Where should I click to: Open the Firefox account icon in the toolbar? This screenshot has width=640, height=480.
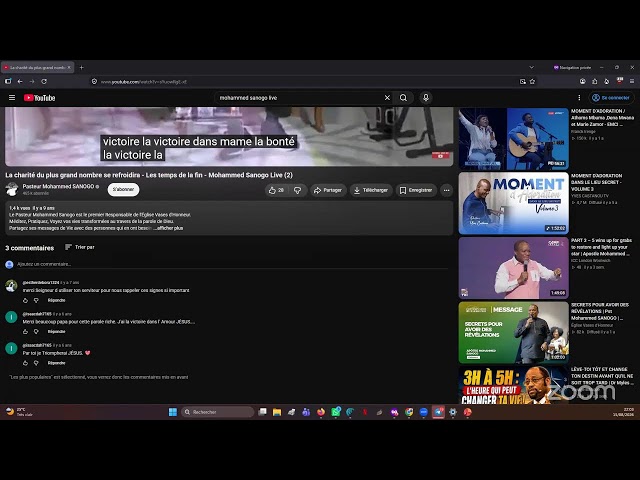click(582, 81)
